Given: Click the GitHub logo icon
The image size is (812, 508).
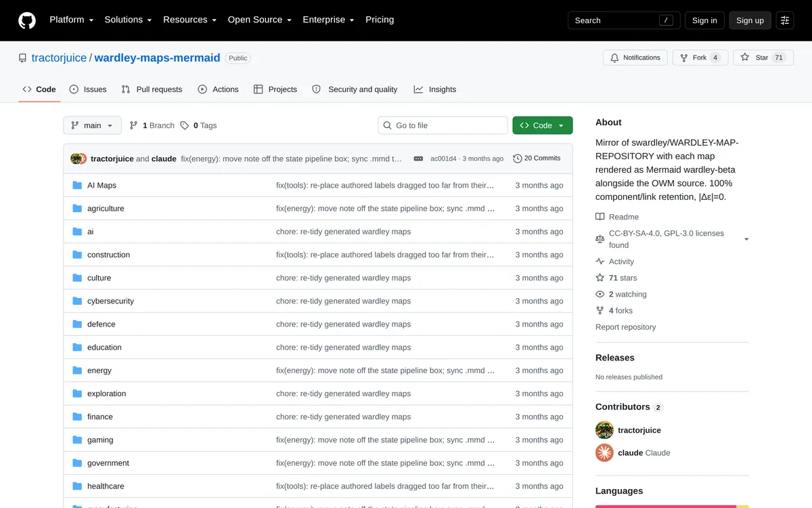Looking at the screenshot, I should pos(27,20).
